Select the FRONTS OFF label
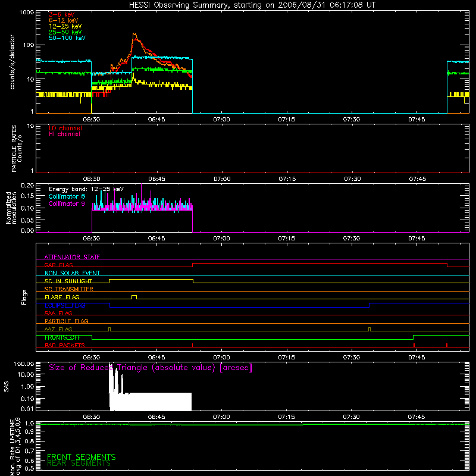 point(62,337)
